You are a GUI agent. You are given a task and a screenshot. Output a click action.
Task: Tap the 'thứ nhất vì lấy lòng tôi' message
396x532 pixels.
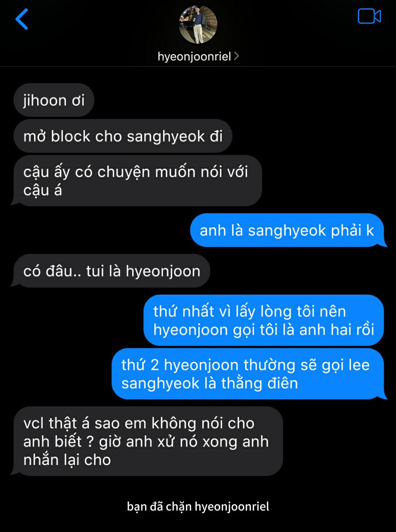pos(264,320)
